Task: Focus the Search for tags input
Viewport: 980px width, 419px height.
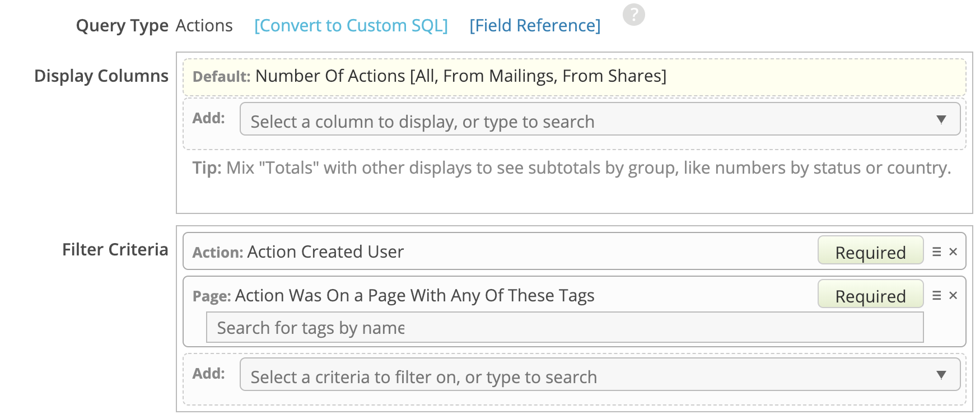Action: point(564,328)
